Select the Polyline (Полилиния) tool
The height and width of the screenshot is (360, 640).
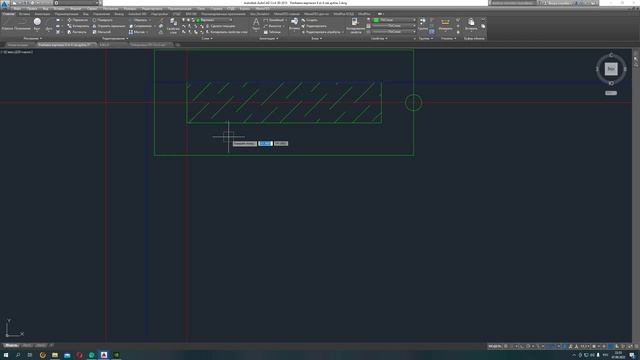click(22, 24)
